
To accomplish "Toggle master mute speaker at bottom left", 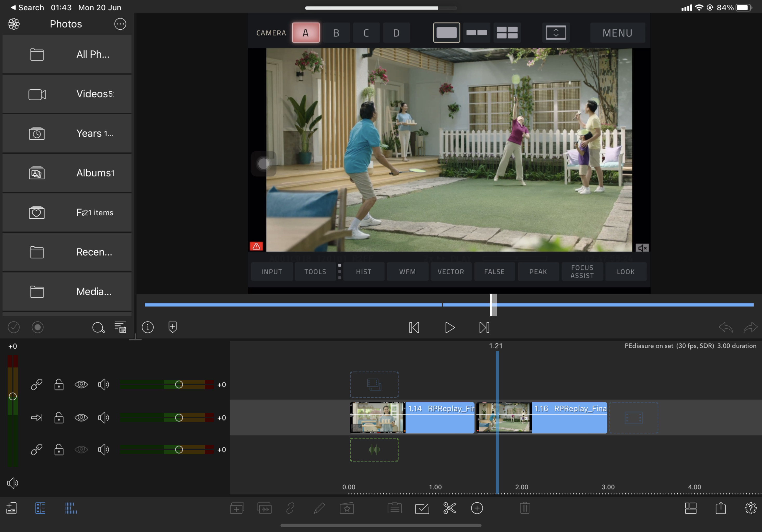I will point(13,483).
